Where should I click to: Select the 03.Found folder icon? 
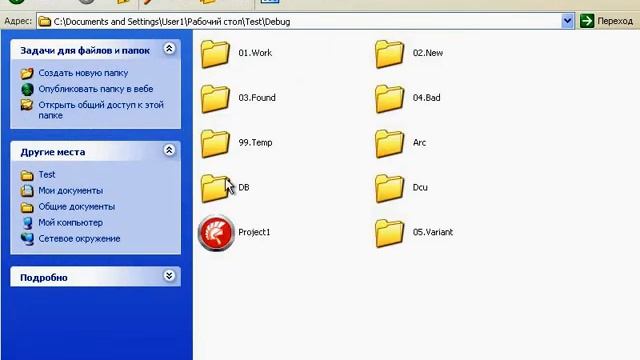215,98
